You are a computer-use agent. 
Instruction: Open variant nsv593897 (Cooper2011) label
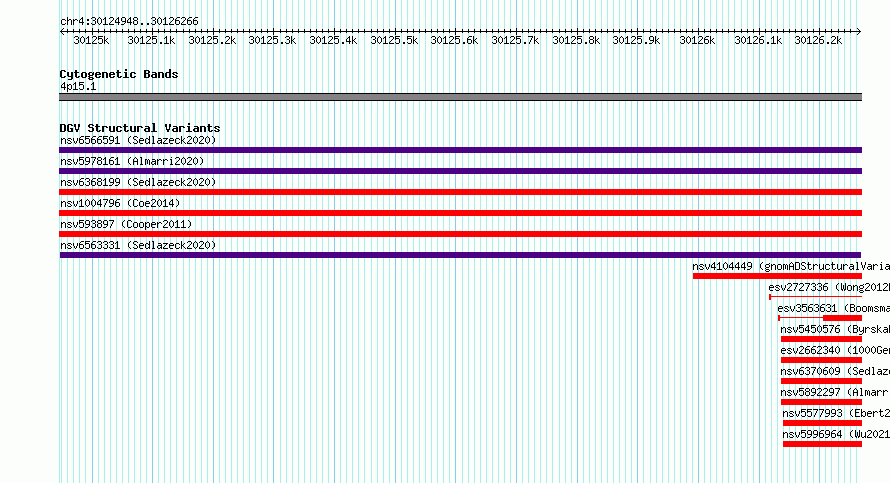pos(126,224)
